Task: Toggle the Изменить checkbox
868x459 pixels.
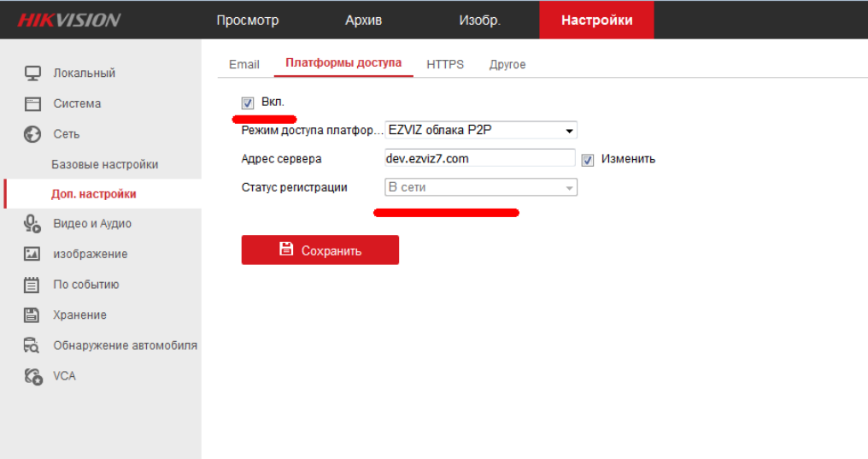Action: coord(588,160)
